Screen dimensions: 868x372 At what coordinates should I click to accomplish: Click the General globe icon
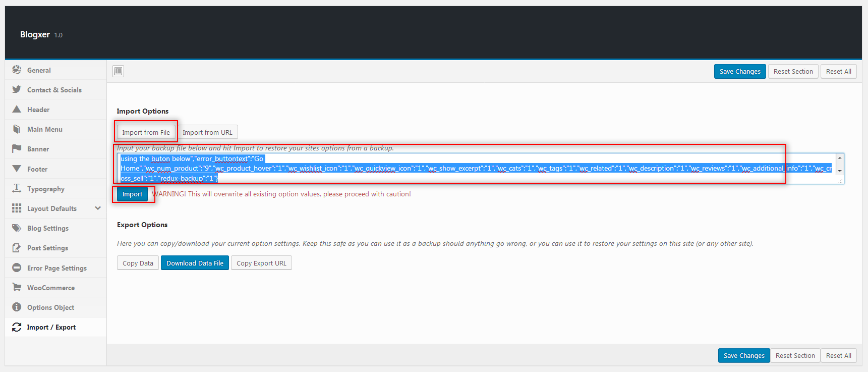[17, 70]
